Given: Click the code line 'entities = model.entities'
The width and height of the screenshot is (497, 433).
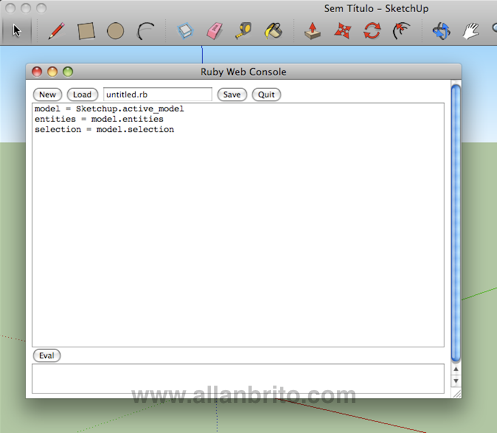Looking at the screenshot, I should [99, 119].
